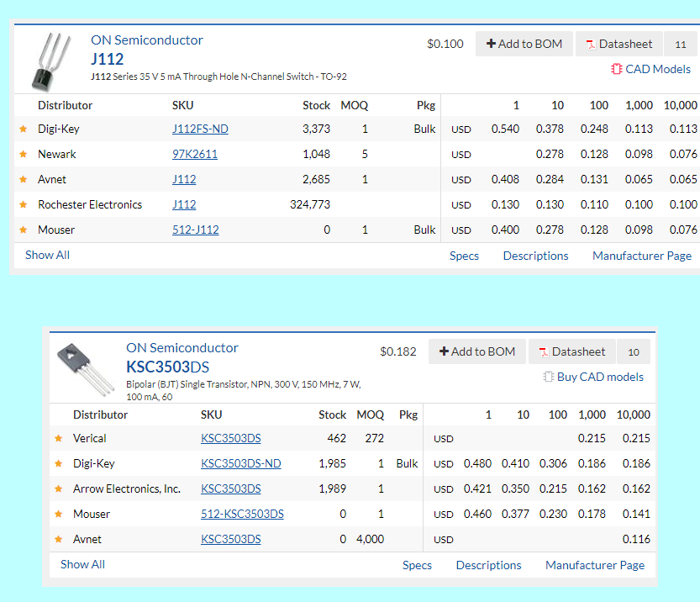
Task: Open Specs tab for KSC3503DS
Action: pyautogui.click(x=417, y=565)
